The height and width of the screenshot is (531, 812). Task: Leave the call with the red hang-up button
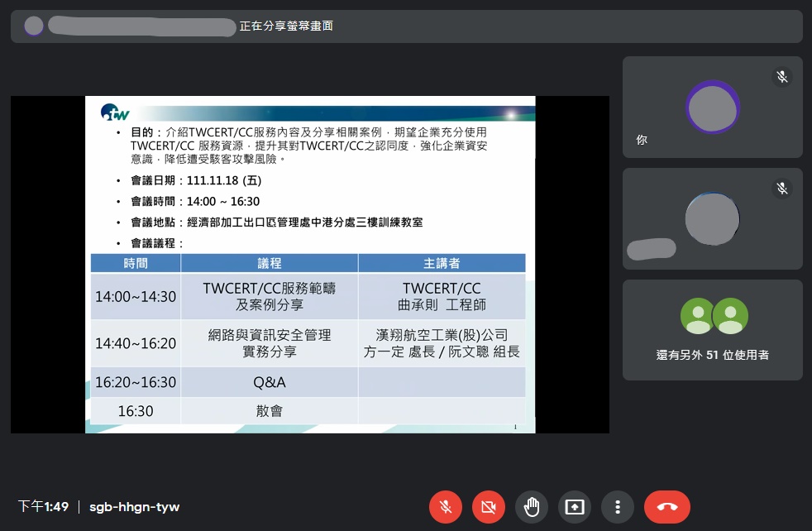(666, 507)
